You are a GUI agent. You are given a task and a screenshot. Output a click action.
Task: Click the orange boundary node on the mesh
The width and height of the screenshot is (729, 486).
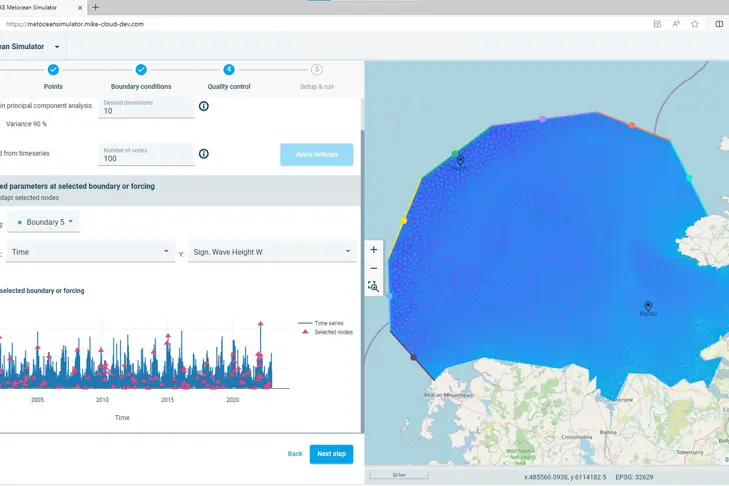[x=631, y=125]
